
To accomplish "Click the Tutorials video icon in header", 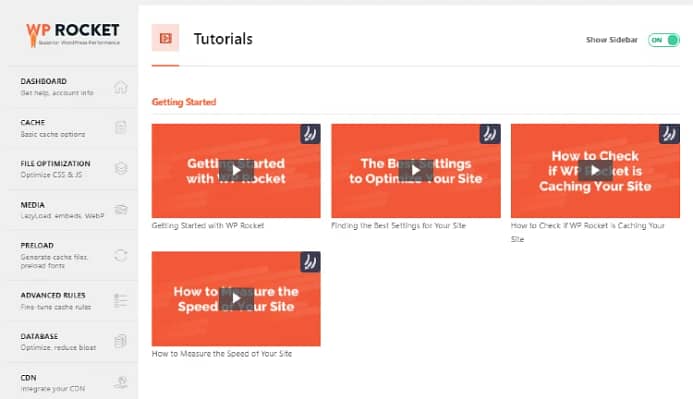I will click(x=165, y=38).
